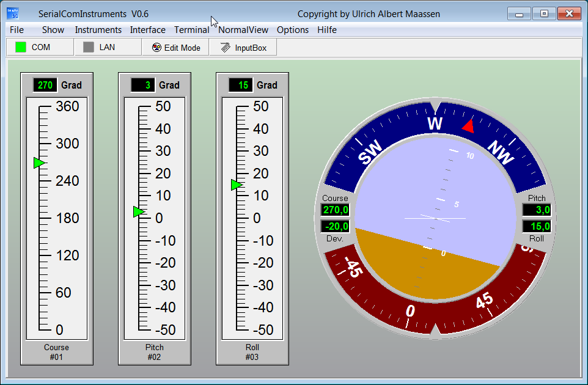Viewport: 588px width, 385px height.
Task: Open the File menu
Action: pos(17,30)
